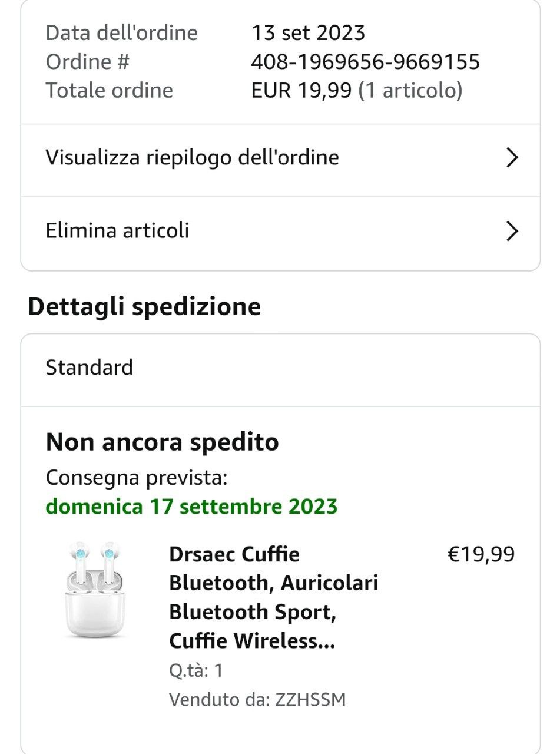
Task: Select the Elimina articoli text
Action: click(117, 230)
